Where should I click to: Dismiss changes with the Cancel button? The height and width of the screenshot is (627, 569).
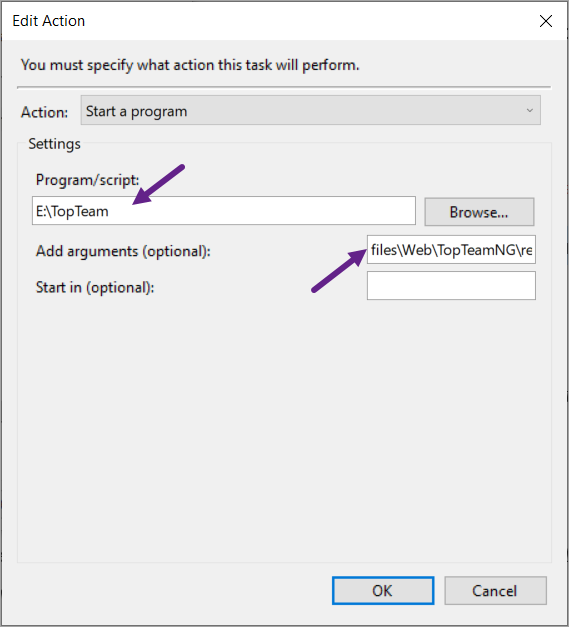[495, 591]
